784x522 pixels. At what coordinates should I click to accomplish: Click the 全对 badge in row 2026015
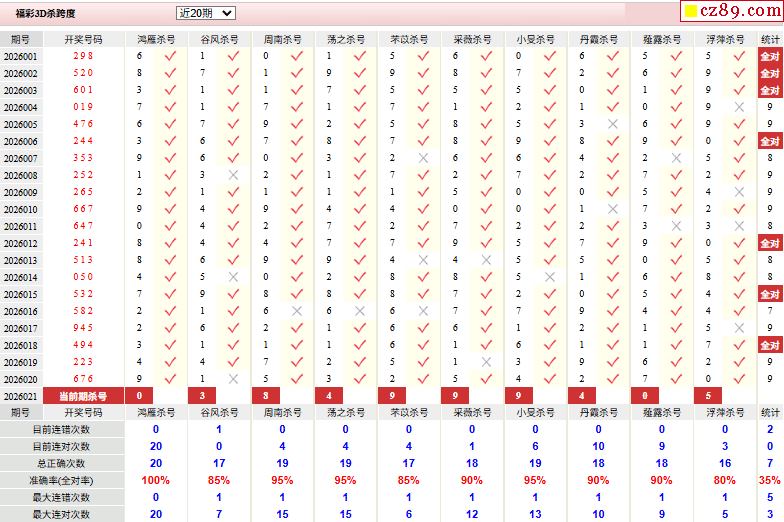pos(770,294)
